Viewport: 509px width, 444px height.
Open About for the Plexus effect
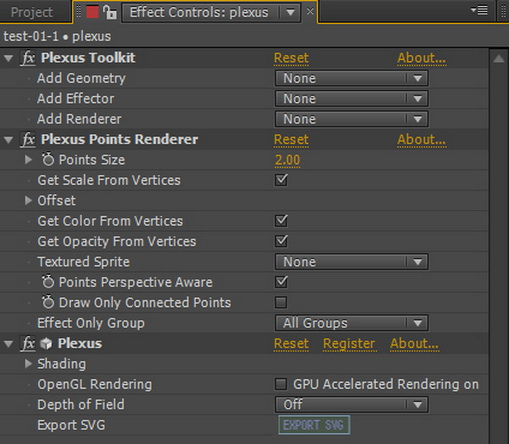414,344
